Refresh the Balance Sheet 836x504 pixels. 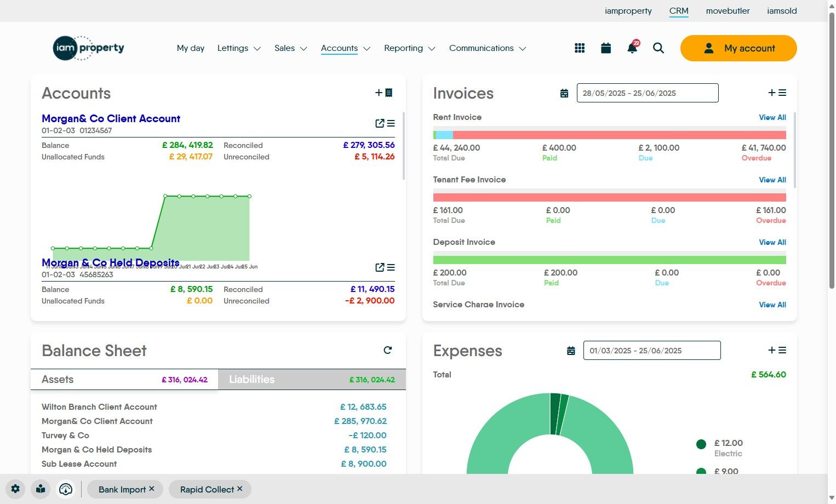click(388, 350)
